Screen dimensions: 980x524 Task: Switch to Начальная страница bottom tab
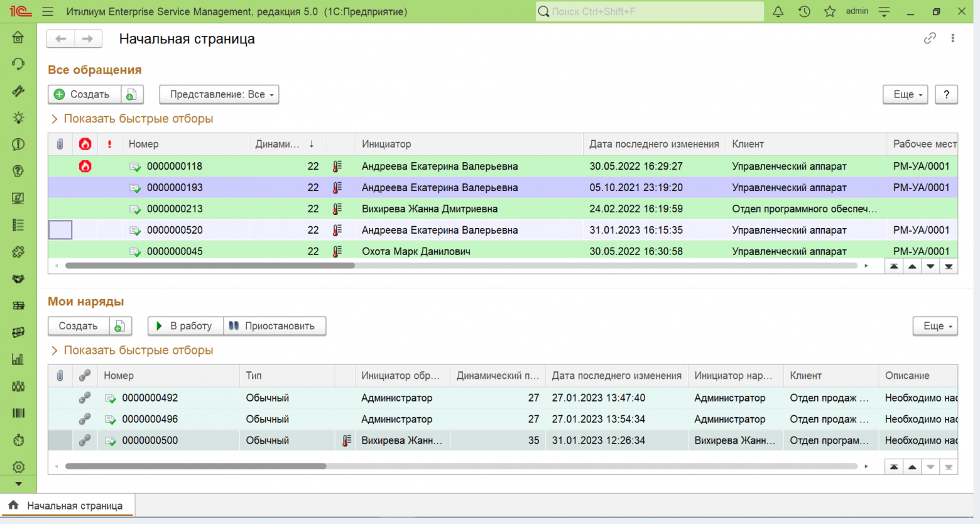tap(68, 506)
